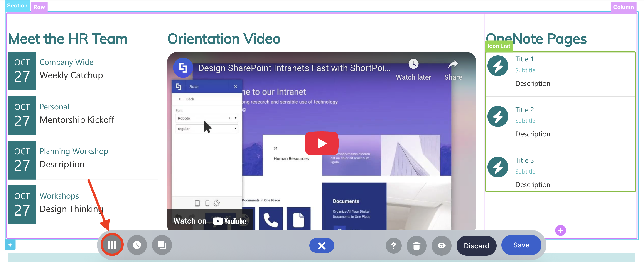
Task: Click blue plus to add section
Action: coord(10,245)
